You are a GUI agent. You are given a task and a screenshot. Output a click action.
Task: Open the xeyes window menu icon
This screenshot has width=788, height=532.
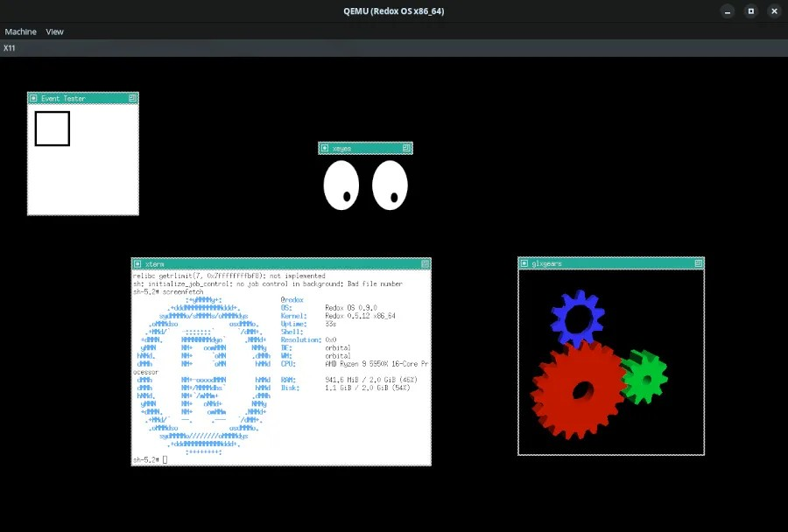(326, 148)
